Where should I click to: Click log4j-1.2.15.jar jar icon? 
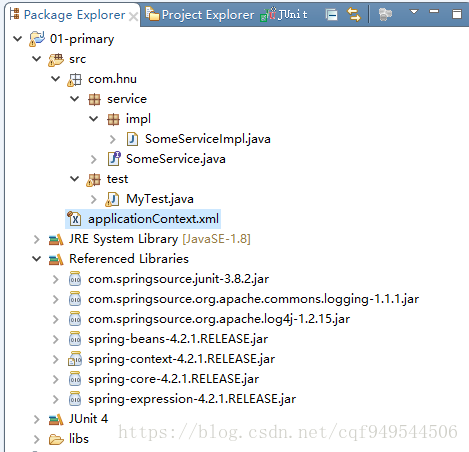coord(75,319)
